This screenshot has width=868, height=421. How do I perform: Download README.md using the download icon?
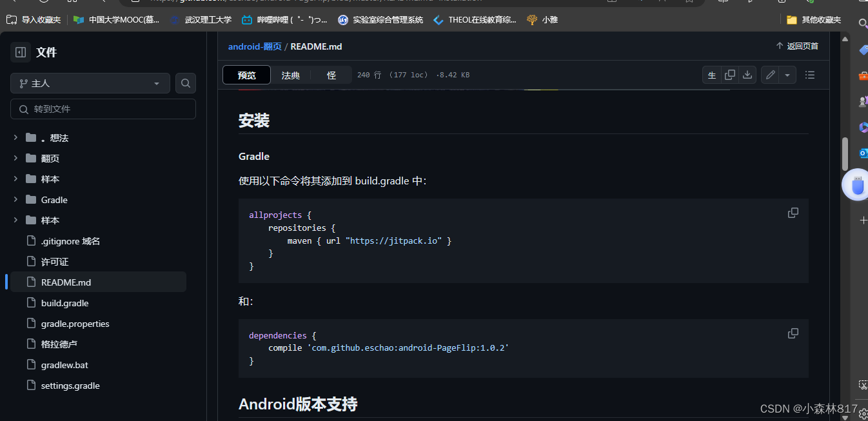(x=747, y=75)
